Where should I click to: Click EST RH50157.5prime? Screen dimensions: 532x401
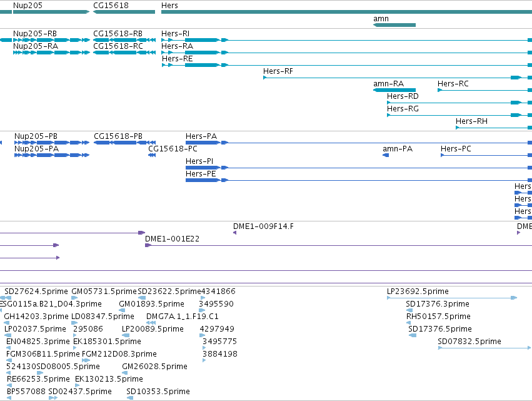click(x=438, y=317)
